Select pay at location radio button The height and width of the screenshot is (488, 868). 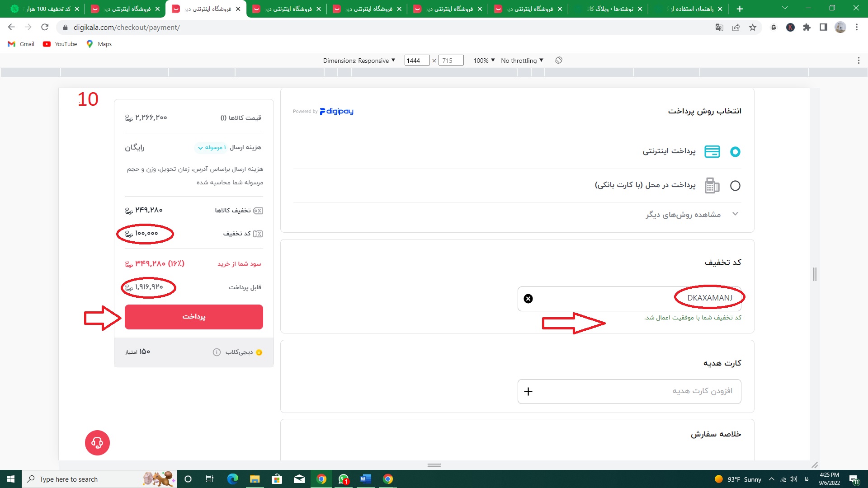point(736,185)
